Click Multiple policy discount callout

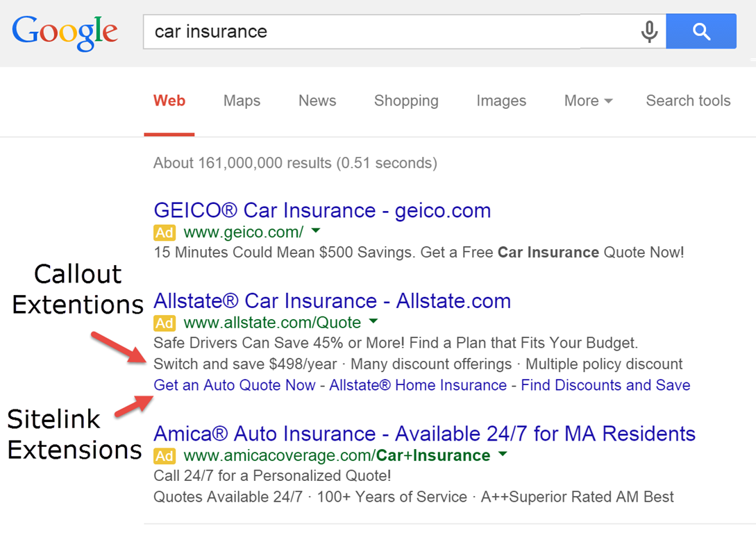click(604, 364)
